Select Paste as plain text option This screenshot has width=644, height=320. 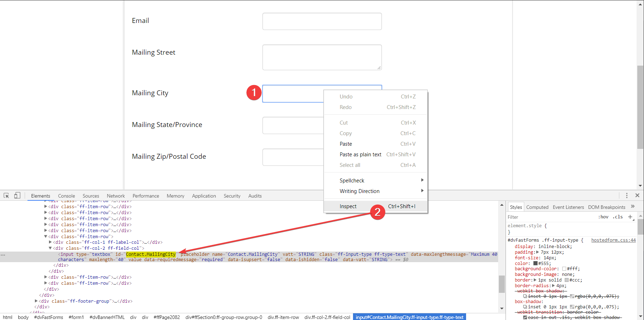(x=360, y=155)
